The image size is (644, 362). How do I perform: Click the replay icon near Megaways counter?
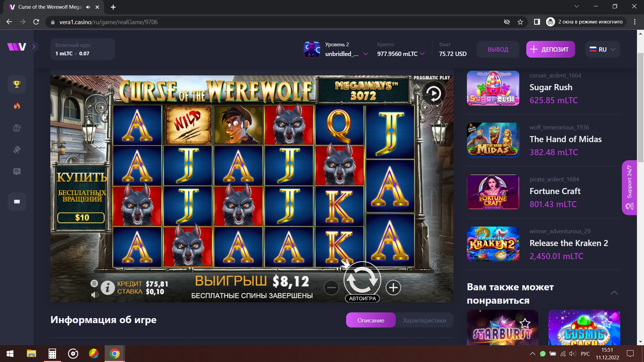(434, 94)
